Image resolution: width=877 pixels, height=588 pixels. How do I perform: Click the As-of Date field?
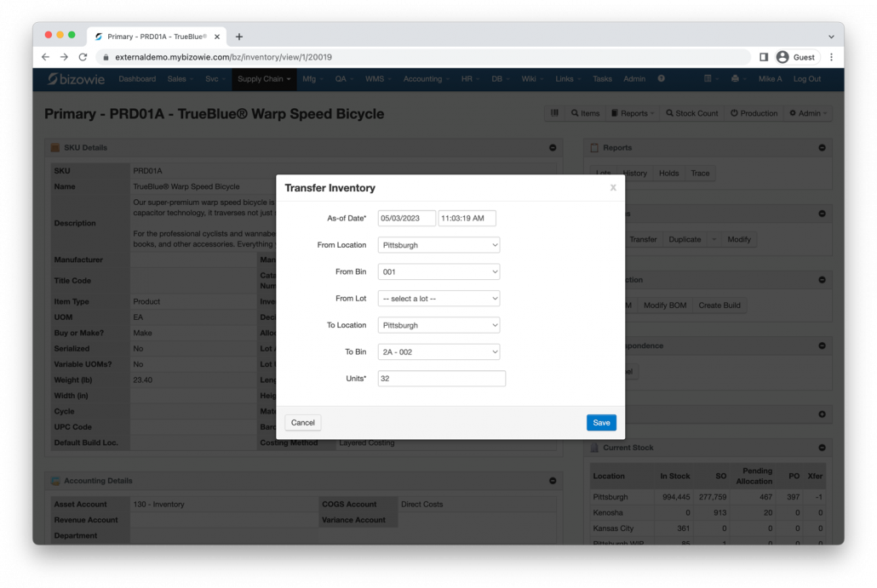click(x=406, y=219)
